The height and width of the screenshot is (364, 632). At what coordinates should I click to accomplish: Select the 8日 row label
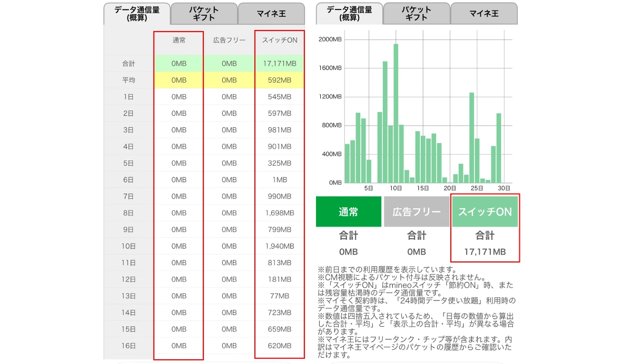point(129,213)
